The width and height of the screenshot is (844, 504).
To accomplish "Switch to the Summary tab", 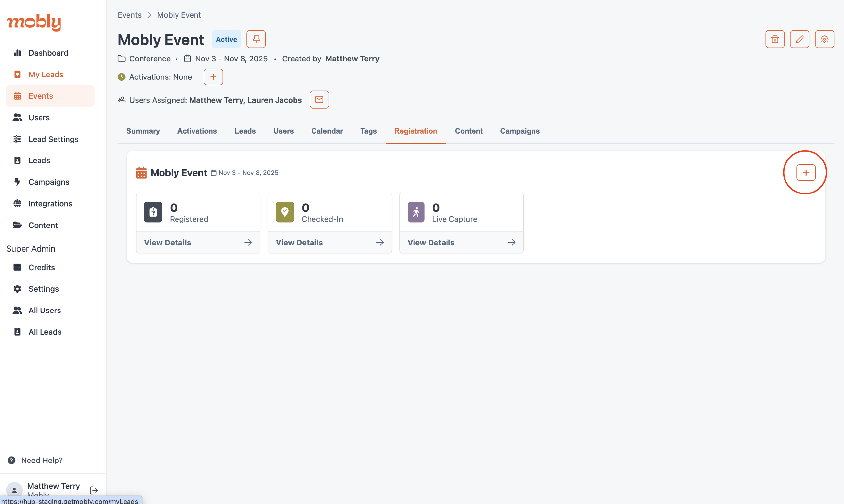I will pos(143,131).
